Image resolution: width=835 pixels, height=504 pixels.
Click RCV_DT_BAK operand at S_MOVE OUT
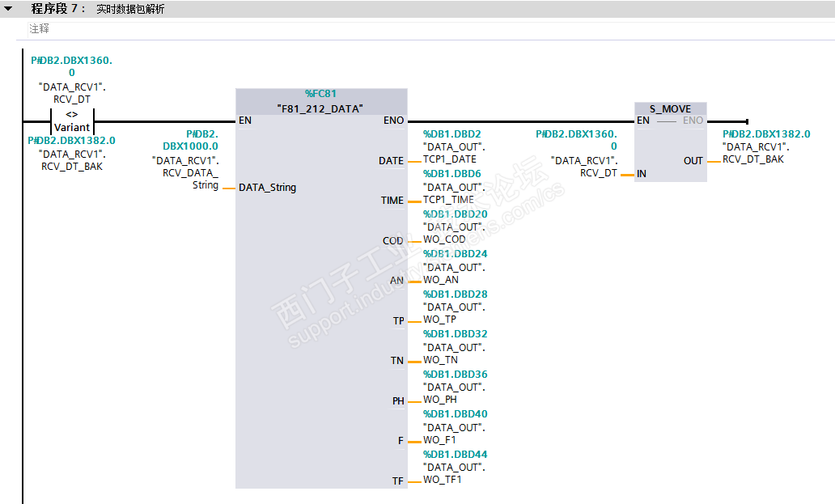pos(753,159)
